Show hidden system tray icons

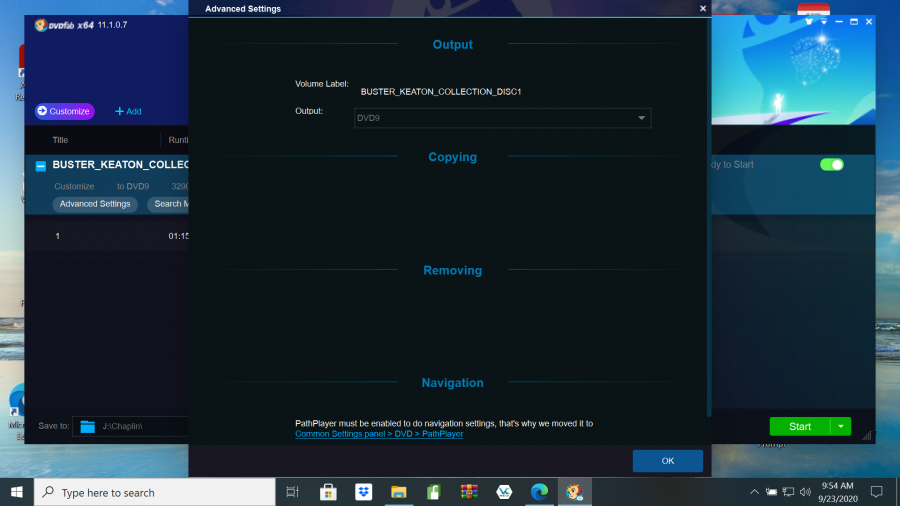click(754, 492)
